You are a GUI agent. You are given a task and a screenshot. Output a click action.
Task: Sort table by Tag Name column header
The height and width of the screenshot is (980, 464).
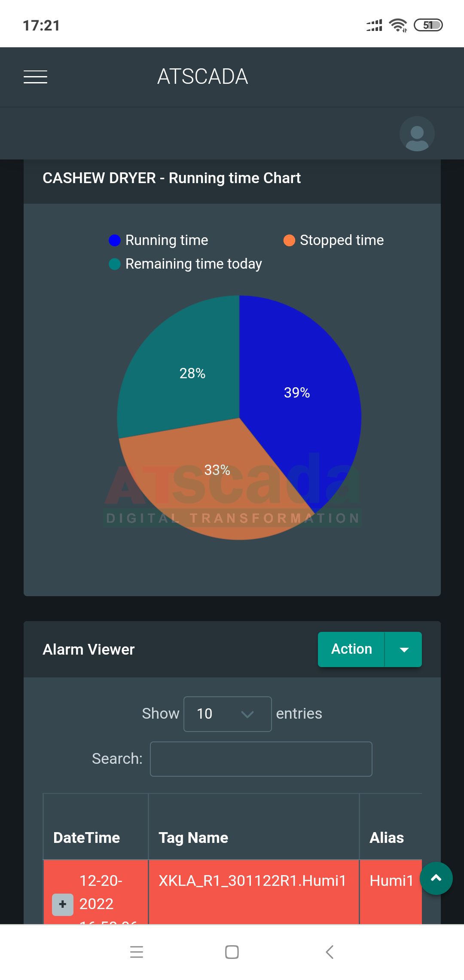(x=193, y=838)
